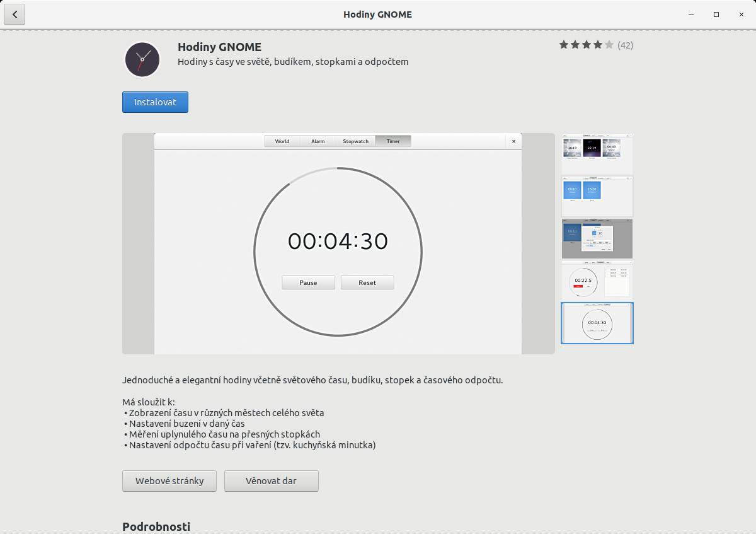Show the stopwatch 00:22.5 thumbnail
Image resolution: width=756 pixels, height=534 pixels.
(x=597, y=281)
